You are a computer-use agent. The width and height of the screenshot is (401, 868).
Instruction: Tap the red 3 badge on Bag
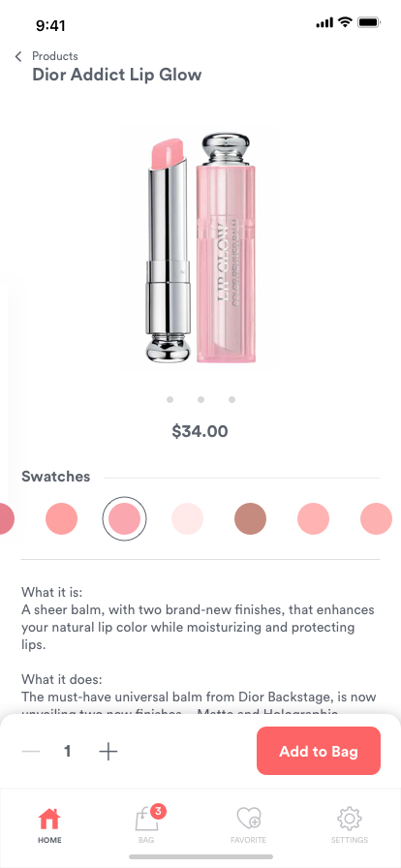tap(158, 812)
